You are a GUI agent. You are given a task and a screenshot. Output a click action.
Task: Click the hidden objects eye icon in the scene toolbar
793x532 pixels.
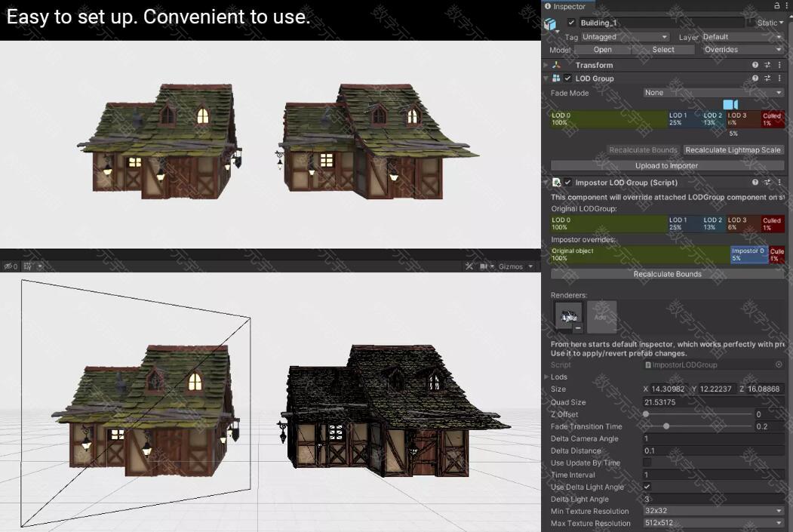9,266
